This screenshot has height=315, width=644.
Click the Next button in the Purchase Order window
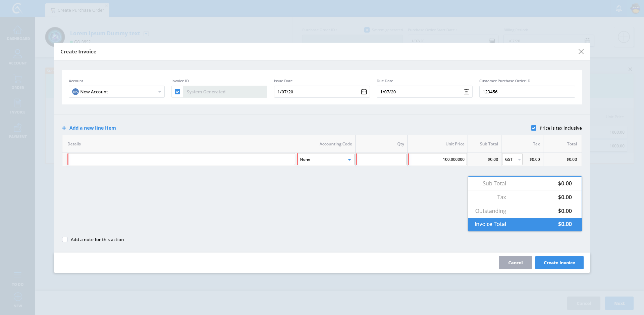(619, 303)
